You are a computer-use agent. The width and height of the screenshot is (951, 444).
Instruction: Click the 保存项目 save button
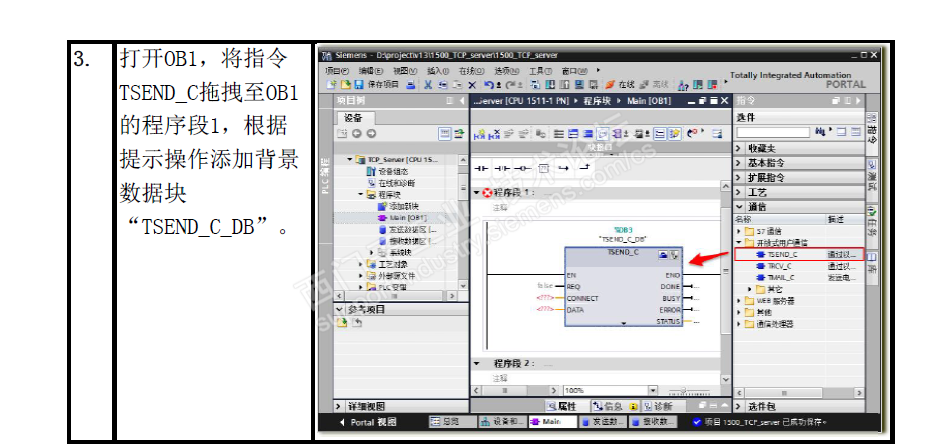tap(377, 84)
